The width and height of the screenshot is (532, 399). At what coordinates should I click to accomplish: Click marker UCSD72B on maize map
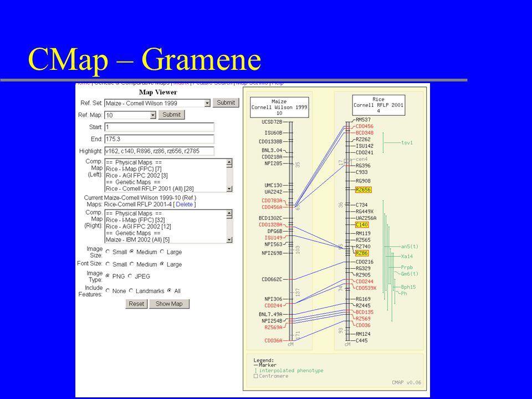(272, 122)
